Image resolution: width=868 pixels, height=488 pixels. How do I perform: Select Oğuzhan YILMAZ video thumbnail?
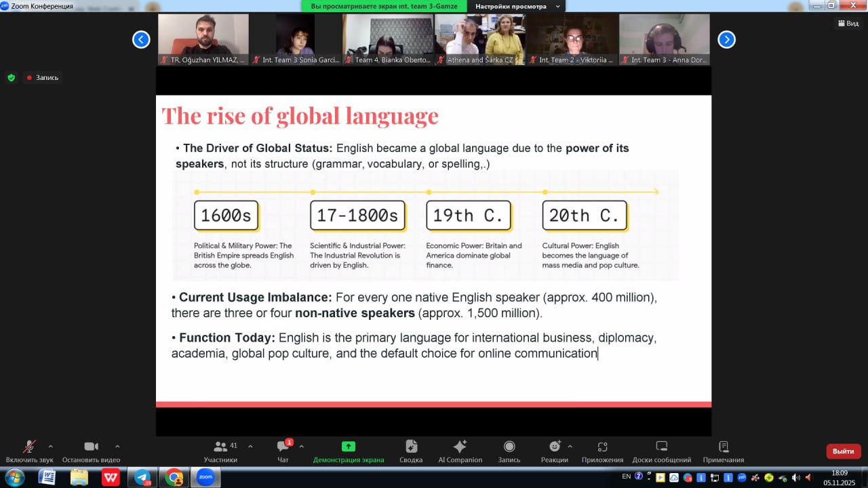[x=203, y=39]
